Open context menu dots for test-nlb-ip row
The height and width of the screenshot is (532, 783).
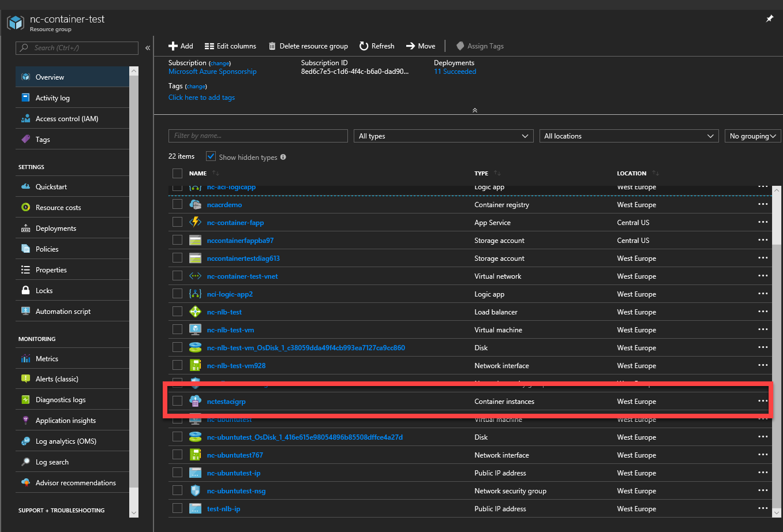pyautogui.click(x=763, y=508)
